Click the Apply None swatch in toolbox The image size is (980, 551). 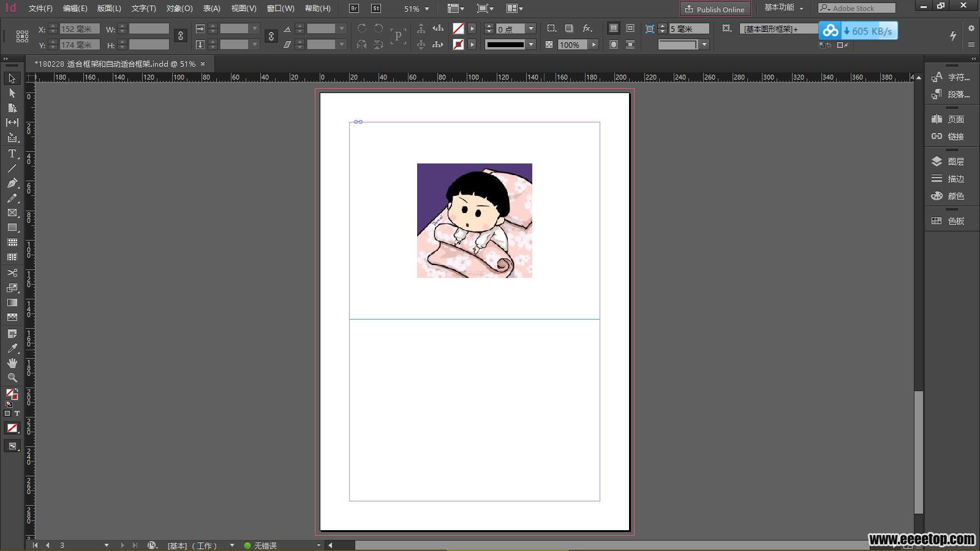click(x=12, y=429)
